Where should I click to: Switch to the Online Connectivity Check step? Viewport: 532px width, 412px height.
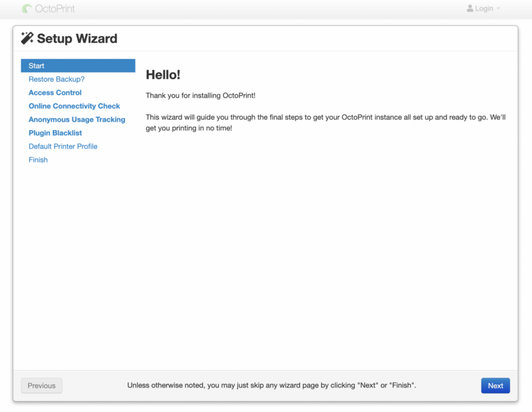pyautogui.click(x=74, y=106)
